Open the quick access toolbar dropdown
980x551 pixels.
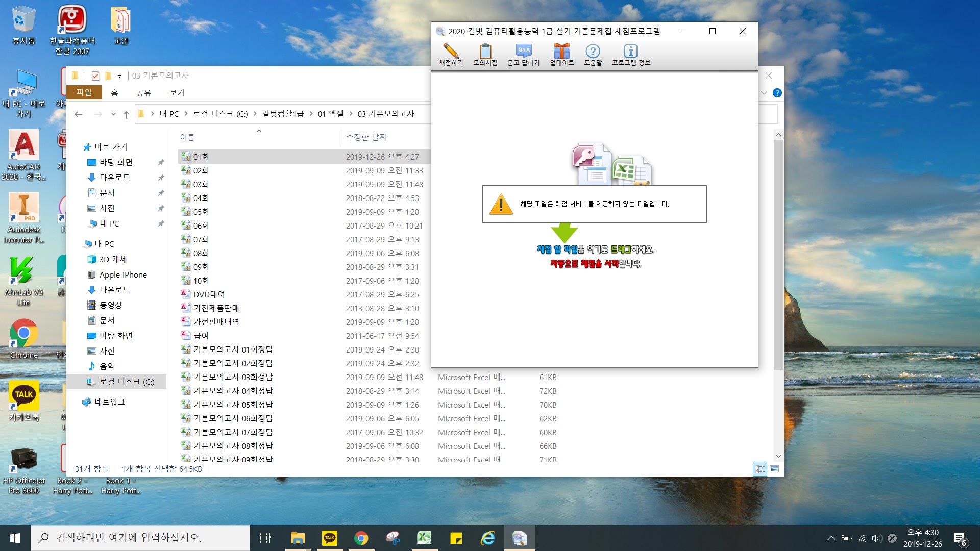[119, 76]
